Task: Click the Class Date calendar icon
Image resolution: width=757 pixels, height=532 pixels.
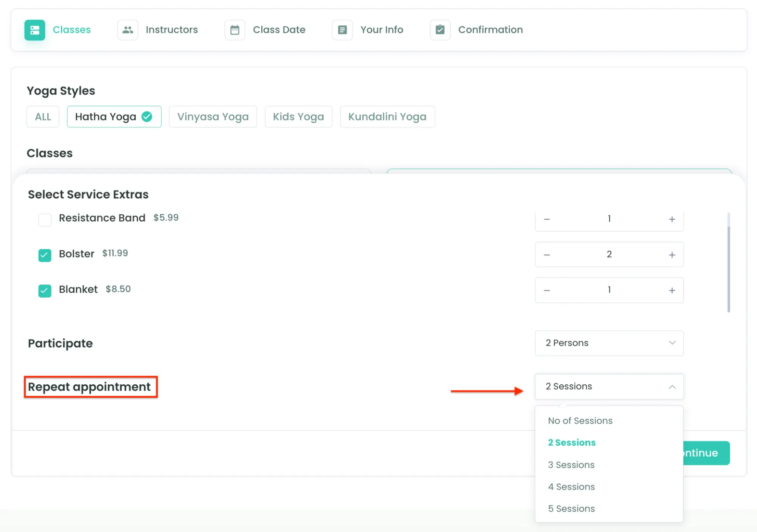Action: coord(235,30)
